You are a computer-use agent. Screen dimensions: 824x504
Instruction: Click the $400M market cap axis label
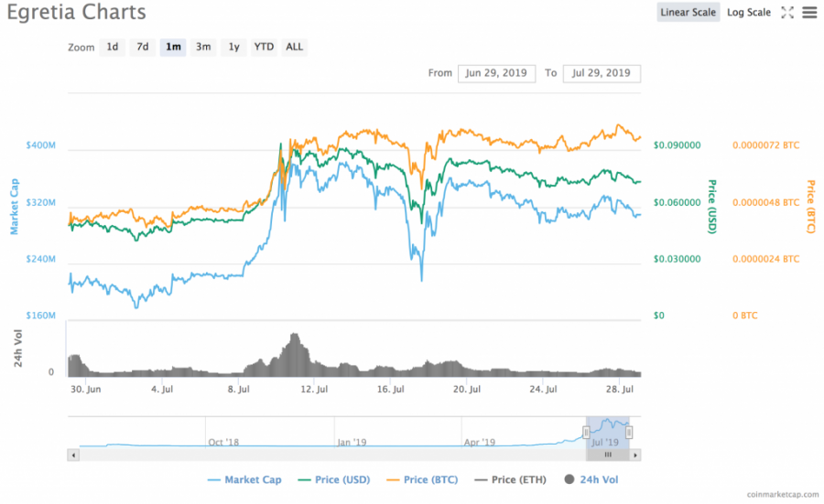click(x=40, y=145)
